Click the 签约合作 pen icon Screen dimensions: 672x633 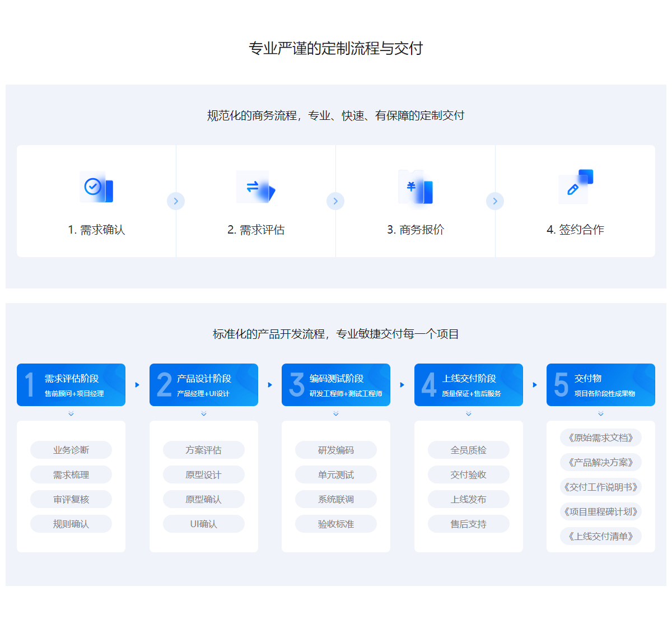tap(576, 187)
